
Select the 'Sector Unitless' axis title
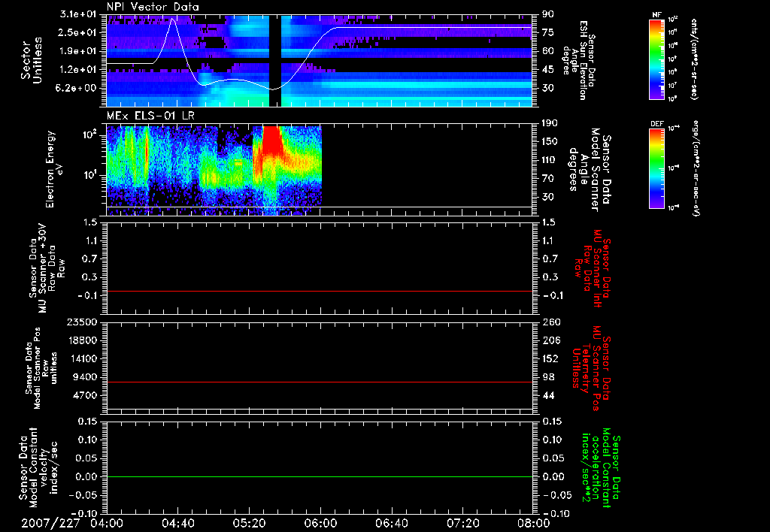coord(31,60)
